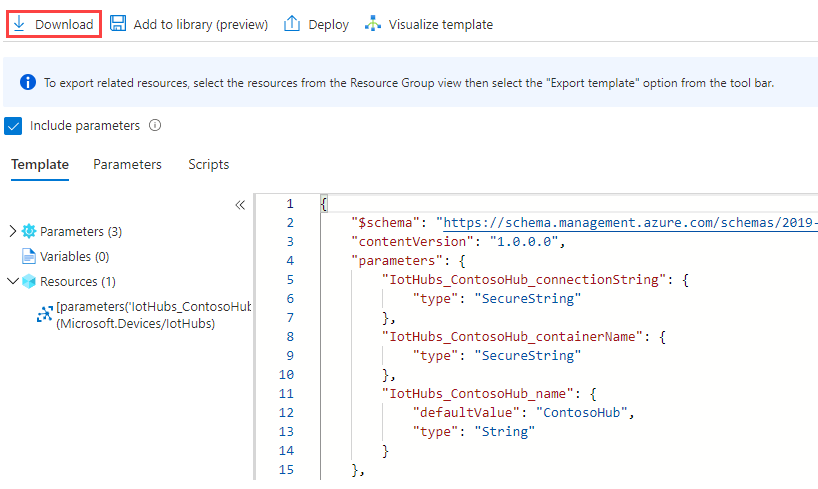This screenshot has width=818, height=489.
Task: Open the Scripts tab
Action: [x=208, y=164]
